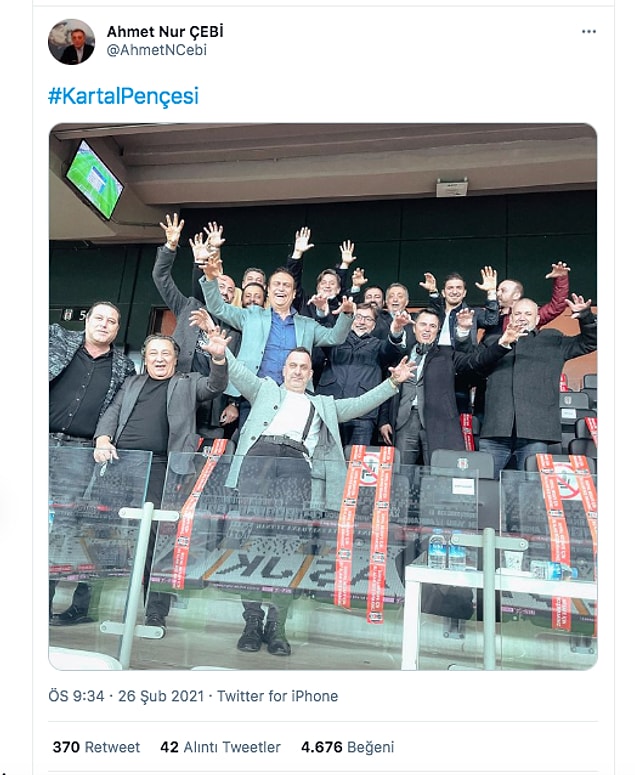Click the 26 Şub 2021 date
Image resolution: width=635 pixels, height=775 pixels.
coord(161,696)
